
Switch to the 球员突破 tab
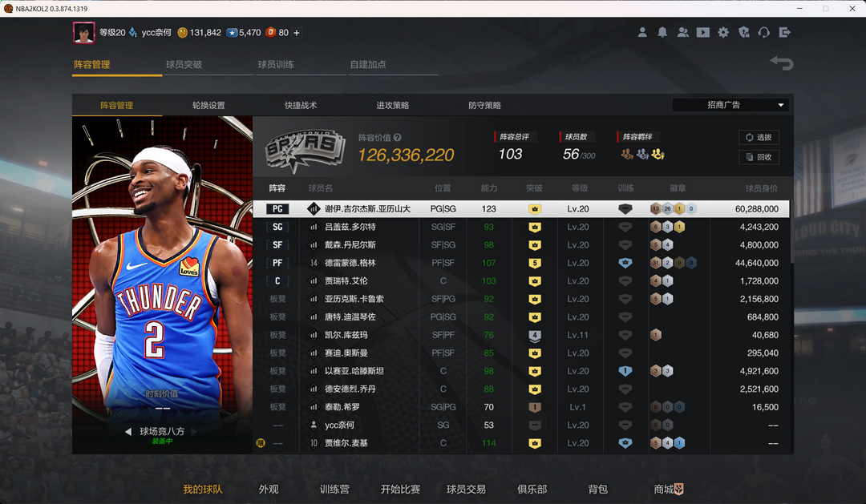coord(184,64)
